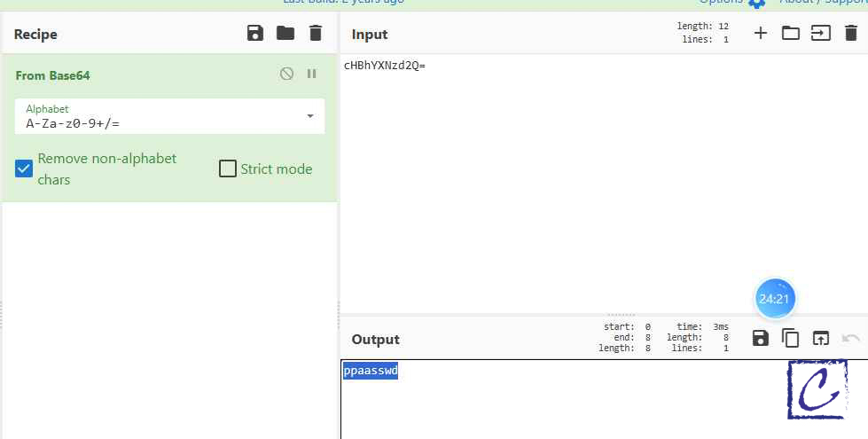Undo the output change
This screenshot has width=868, height=439.
pyautogui.click(x=851, y=338)
